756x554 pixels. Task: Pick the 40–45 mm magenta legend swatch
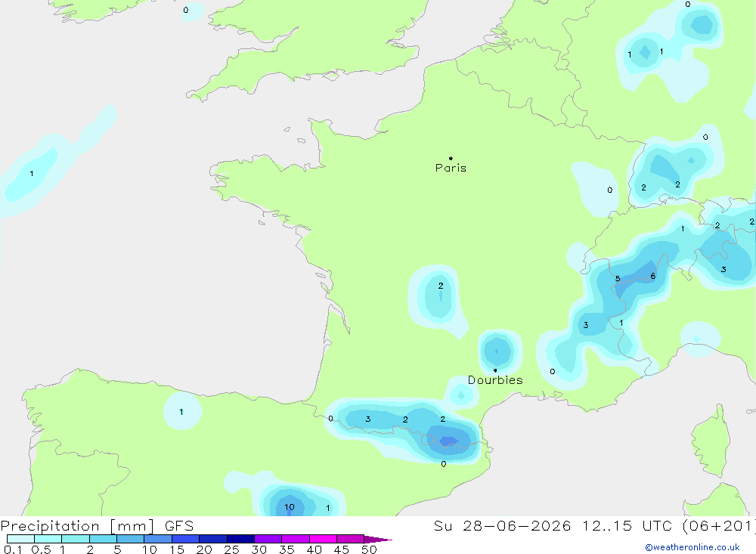click(323, 539)
